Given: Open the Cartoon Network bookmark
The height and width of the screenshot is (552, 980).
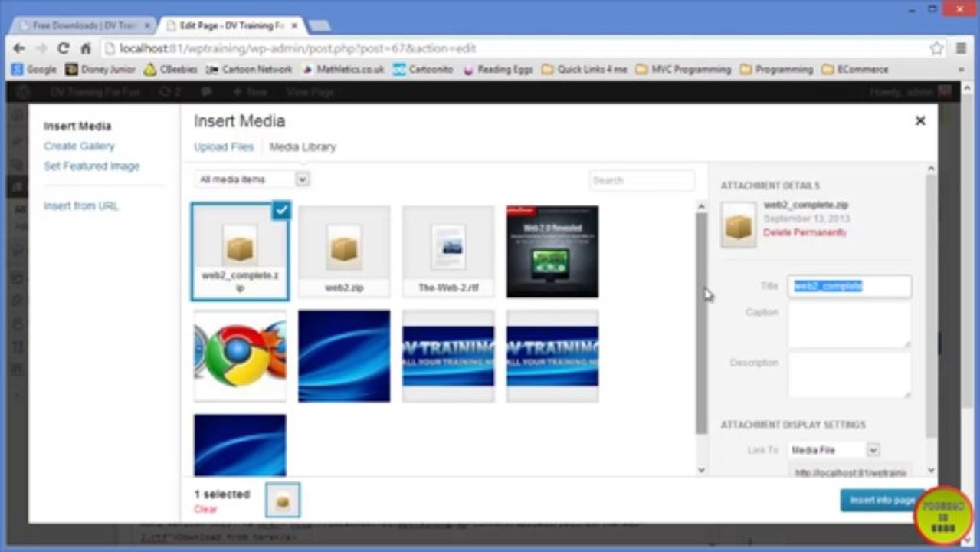Looking at the screenshot, I should click(249, 69).
